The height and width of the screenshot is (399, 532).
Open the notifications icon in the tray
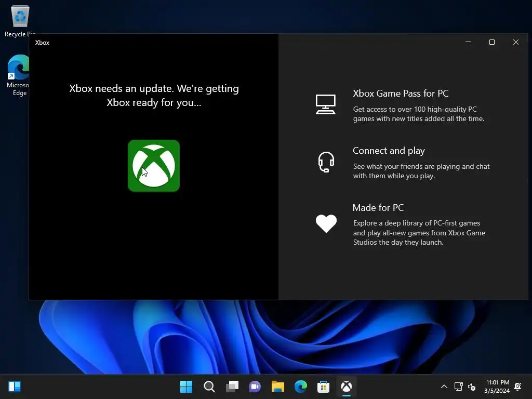(518, 387)
